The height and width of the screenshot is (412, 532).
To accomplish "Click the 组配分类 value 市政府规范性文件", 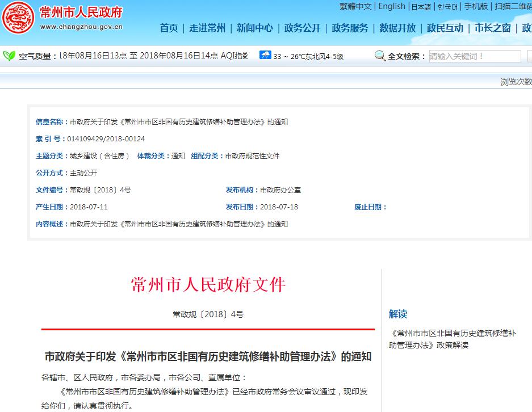I will point(252,156).
